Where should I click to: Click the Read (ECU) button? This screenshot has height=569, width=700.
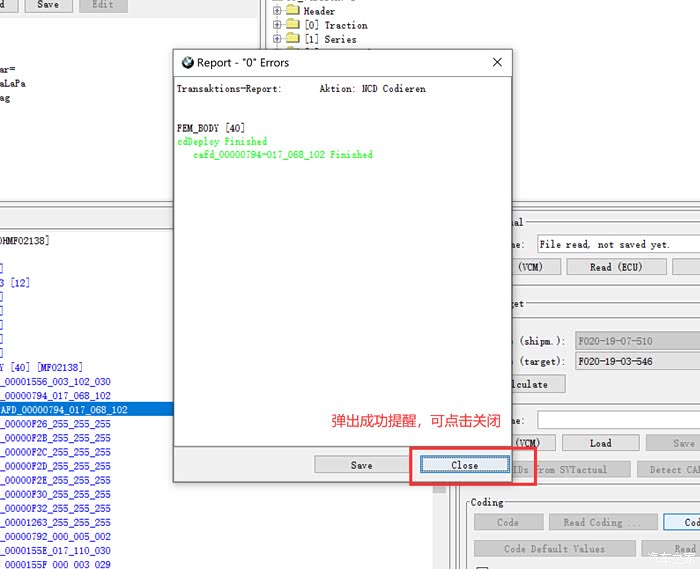(614, 267)
